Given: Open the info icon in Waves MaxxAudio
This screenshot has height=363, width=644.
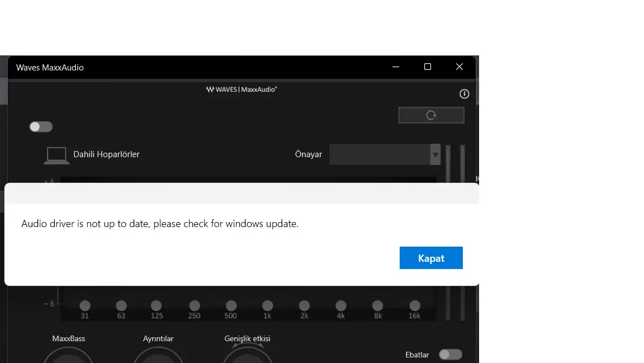Looking at the screenshot, I should coord(464,94).
